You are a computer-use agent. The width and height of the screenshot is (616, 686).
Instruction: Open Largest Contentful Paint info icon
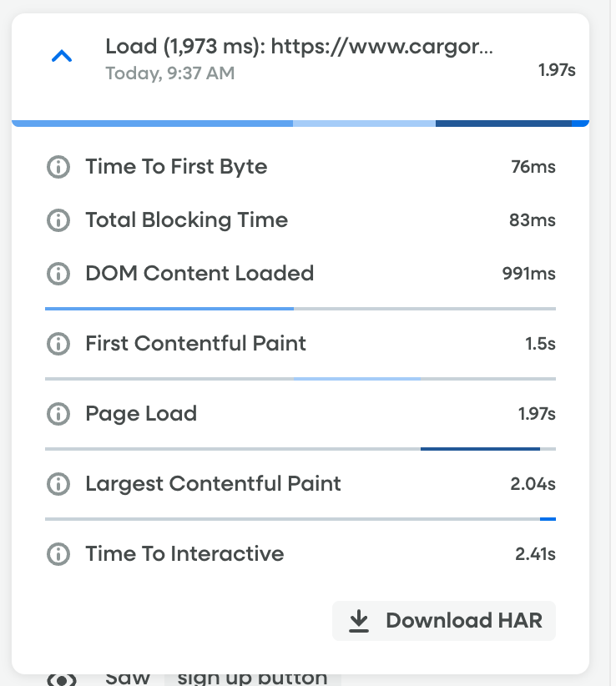58,484
